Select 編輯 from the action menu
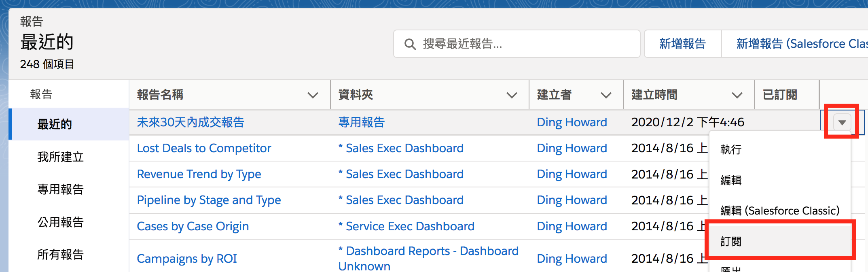Screen dimensions: 868x272 click(730, 180)
